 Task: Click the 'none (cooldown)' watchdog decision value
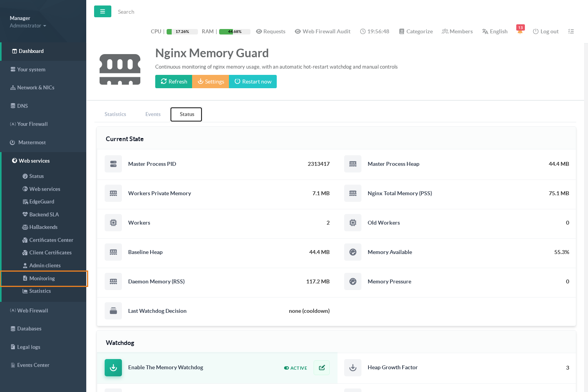(309, 311)
